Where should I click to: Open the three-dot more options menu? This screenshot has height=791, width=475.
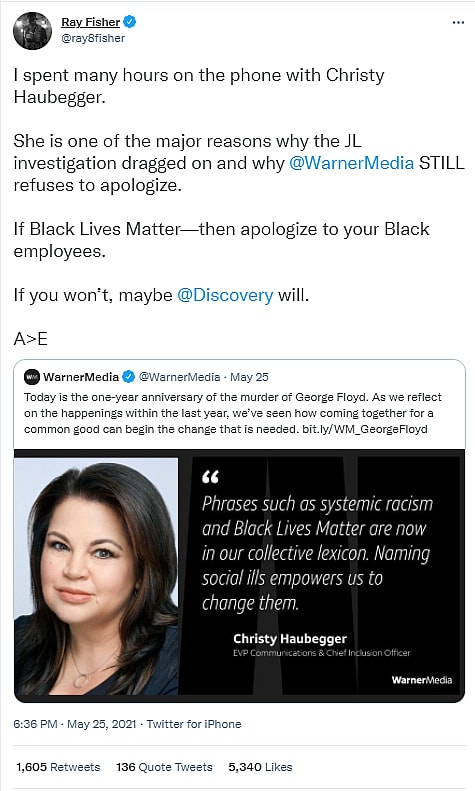(x=458, y=23)
